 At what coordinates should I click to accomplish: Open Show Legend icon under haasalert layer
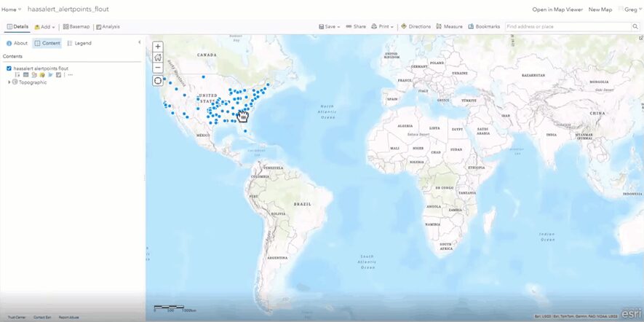[x=17, y=75]
